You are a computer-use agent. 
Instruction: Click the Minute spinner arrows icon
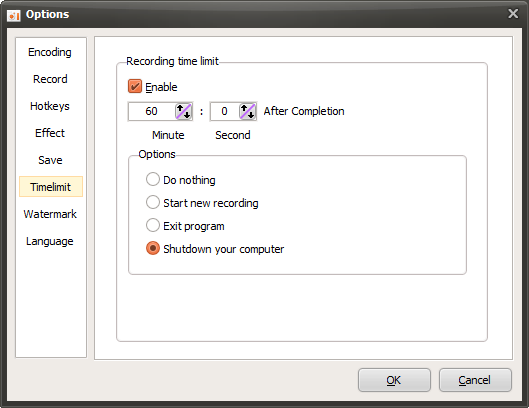[184, 111]
